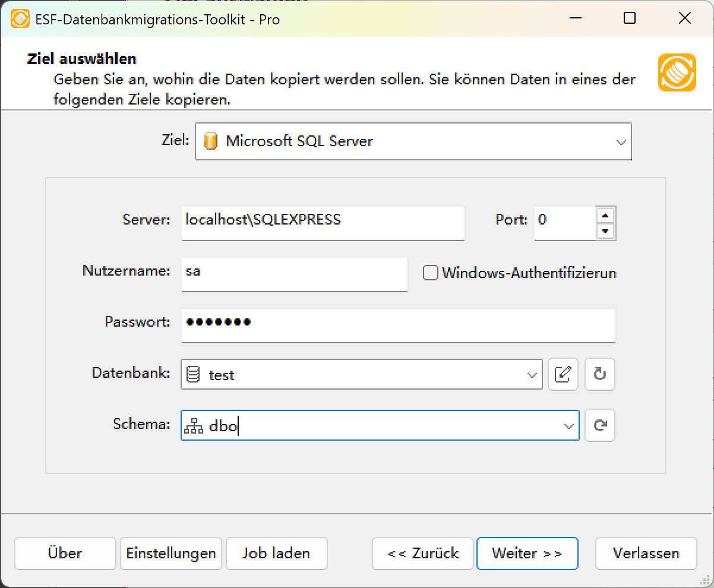Click Job laden
Viewport: 714px width, 588px height.
pos(276,553)
